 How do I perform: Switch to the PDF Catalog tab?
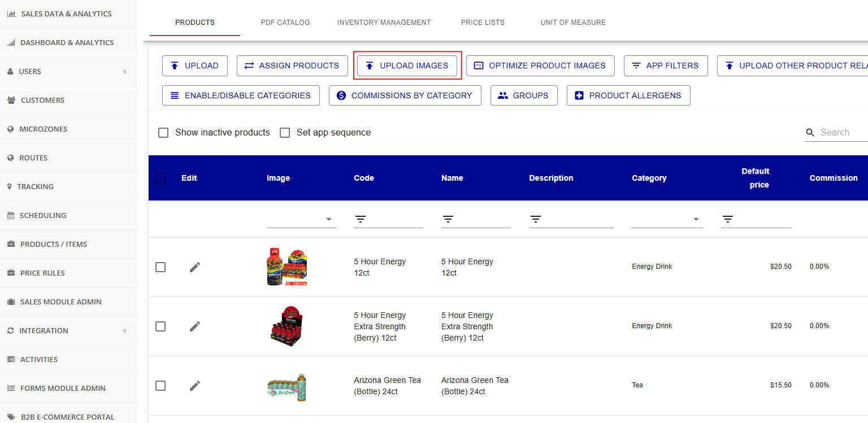(x=285, y=23)
